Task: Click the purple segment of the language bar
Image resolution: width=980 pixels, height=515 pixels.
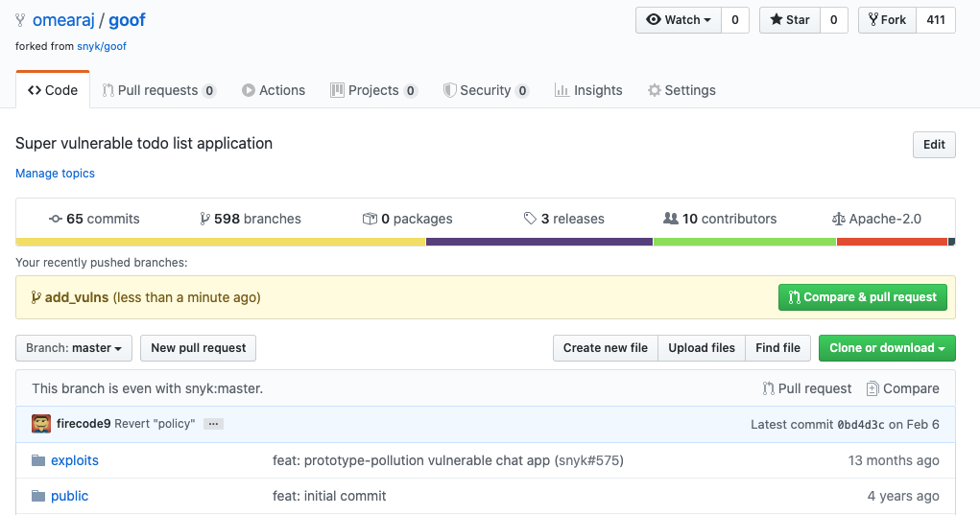Action: pyautogui.click(x=539, y=242)
